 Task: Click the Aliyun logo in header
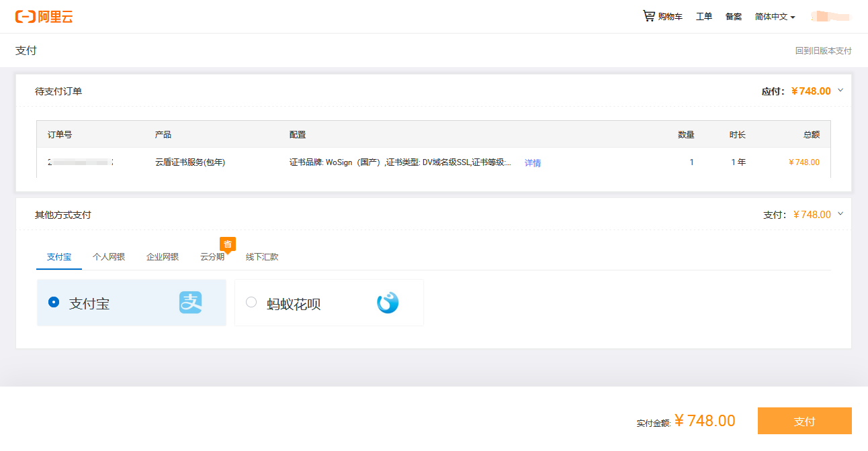coord(44,17)
